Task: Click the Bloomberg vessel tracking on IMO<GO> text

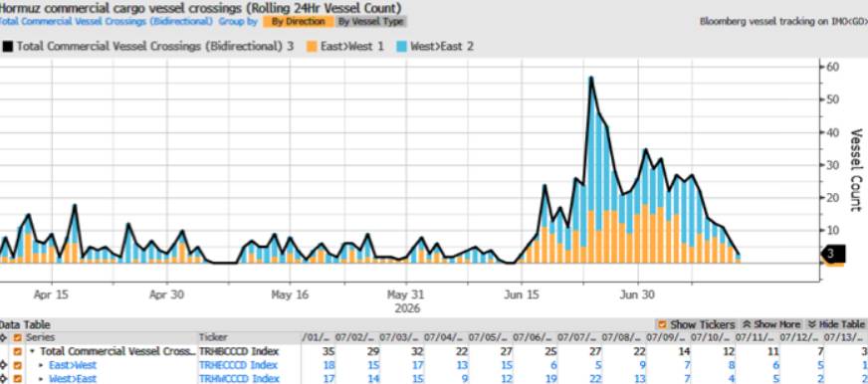Action: tap(783, 22)
